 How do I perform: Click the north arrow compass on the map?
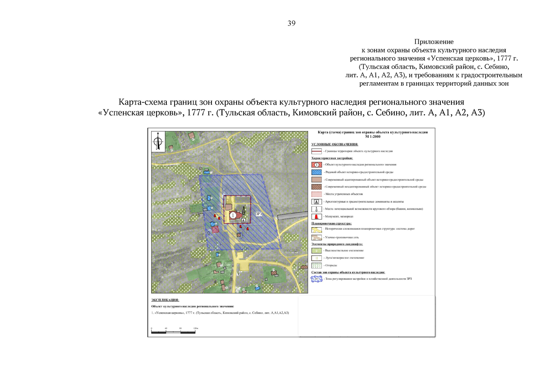coord(158,141)
